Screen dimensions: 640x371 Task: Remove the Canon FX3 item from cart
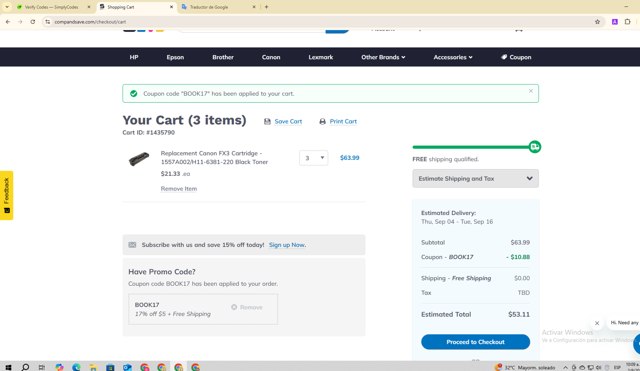coord(179,189)
